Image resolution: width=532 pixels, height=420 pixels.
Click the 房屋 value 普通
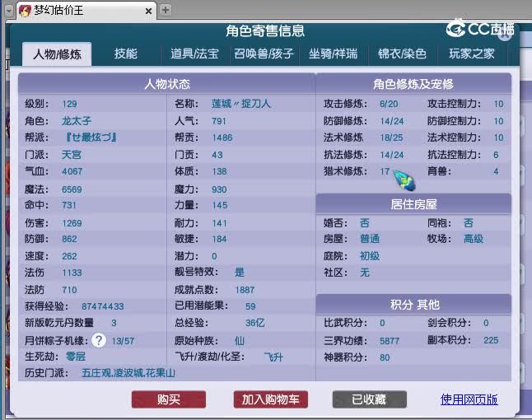pyautogui.click(x=370, y=239)
